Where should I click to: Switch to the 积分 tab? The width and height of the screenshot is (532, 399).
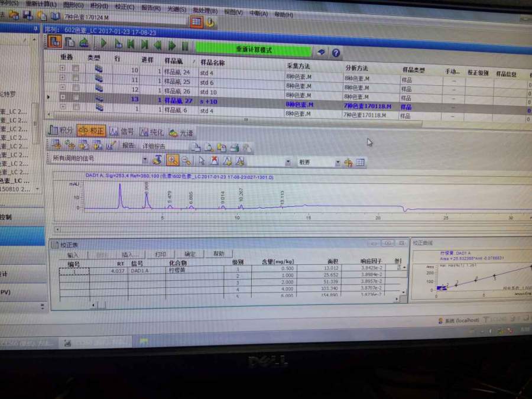[61, 130]
